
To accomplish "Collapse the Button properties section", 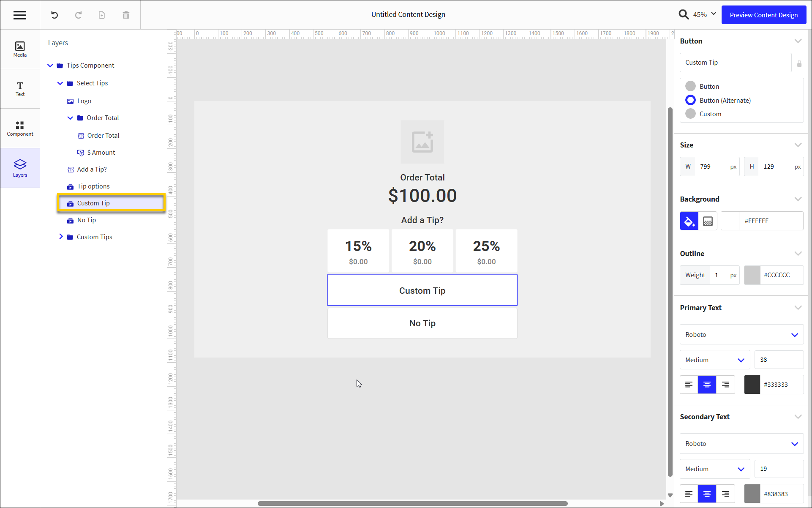I will [x=798, y=41].
